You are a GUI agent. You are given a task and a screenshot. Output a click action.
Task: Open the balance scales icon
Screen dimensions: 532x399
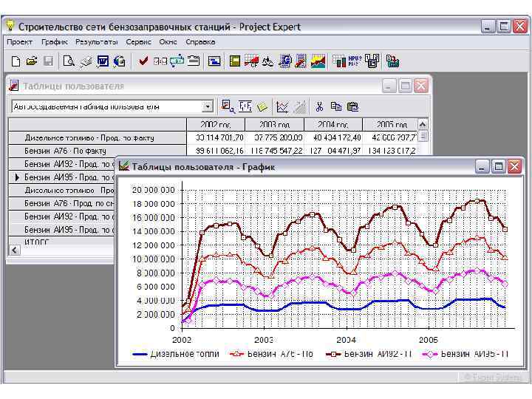268,61
